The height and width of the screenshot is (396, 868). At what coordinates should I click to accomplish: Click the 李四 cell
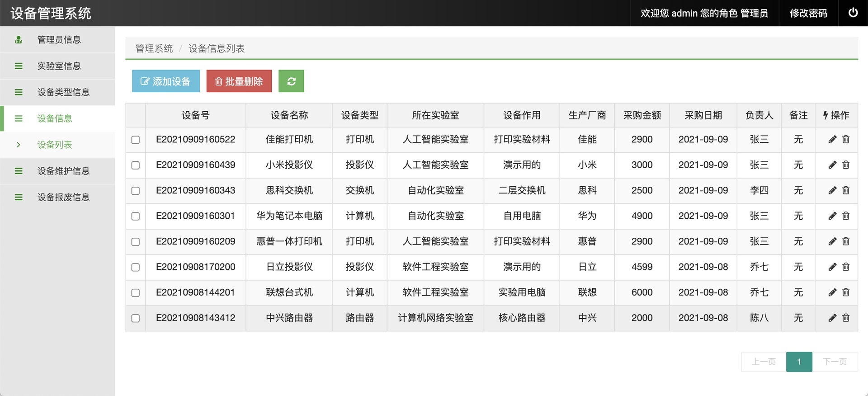759,190
